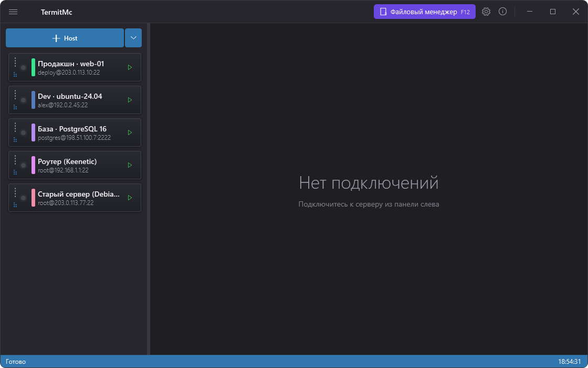The width and height of the screenshot is (588, 368).
Task: Connect to Продакшн · web-01 with play icon
Action: (x=130, y=68)
